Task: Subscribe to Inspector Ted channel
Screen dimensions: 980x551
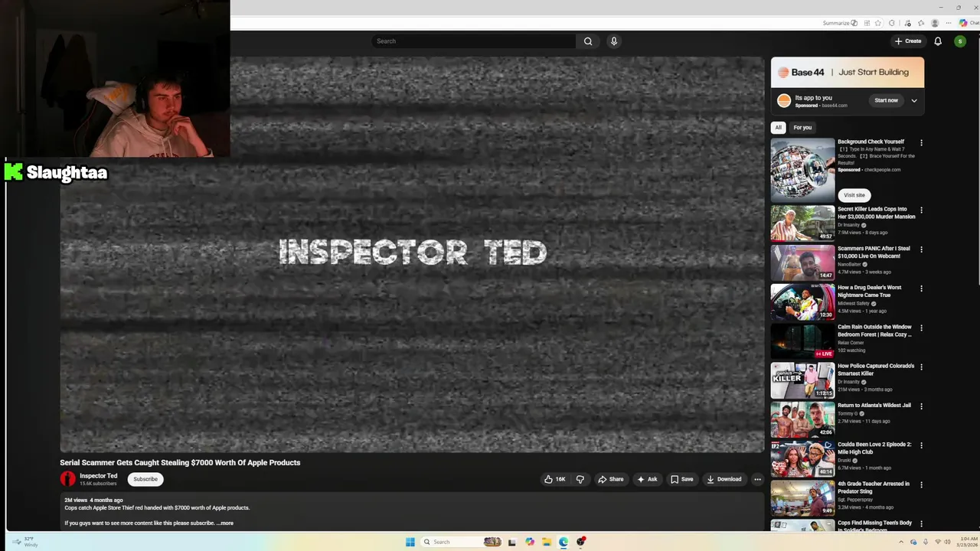Action: tap(145, 479)
